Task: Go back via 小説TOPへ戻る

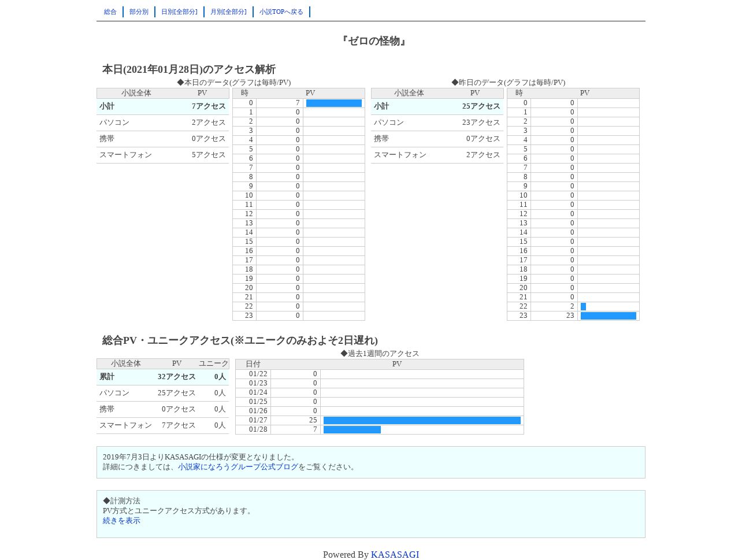Action: (281, 12)
